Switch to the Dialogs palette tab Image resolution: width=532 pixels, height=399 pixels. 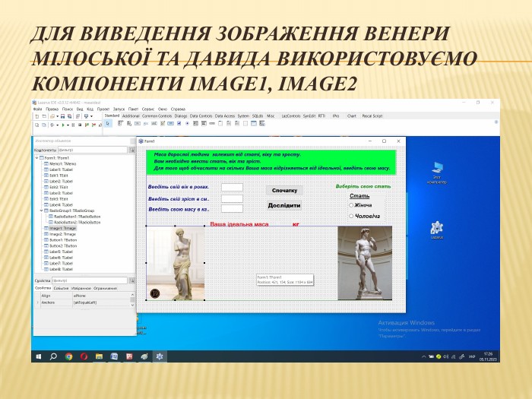coord(181,116)
